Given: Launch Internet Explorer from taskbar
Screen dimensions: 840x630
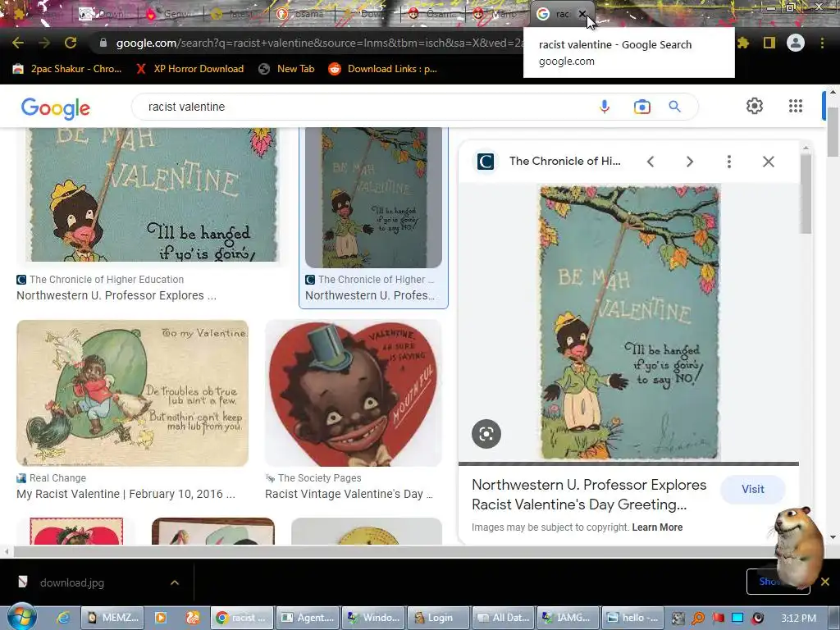Looking at the screenshot, I should (x=62, y=618).
